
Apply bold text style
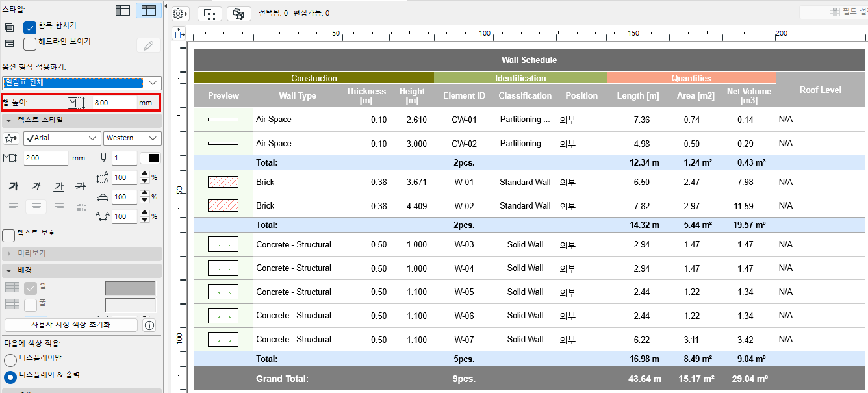(x=13, y=187)
